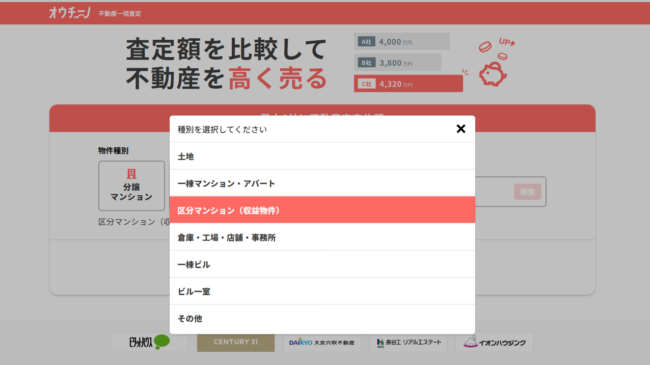Open the イオンハウジング partner logo
Screen dimensions: 650x365
tap(495, 342)
